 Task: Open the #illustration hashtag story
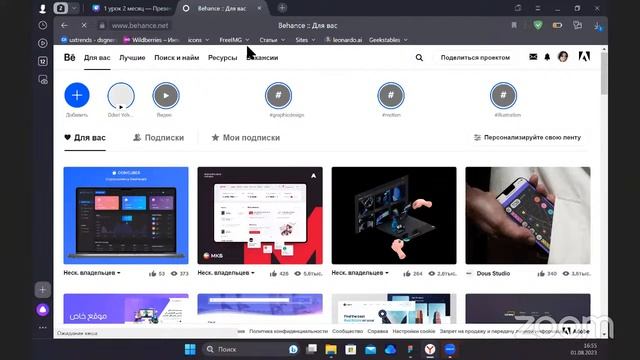pyautogui.click(x=503, y=96)
